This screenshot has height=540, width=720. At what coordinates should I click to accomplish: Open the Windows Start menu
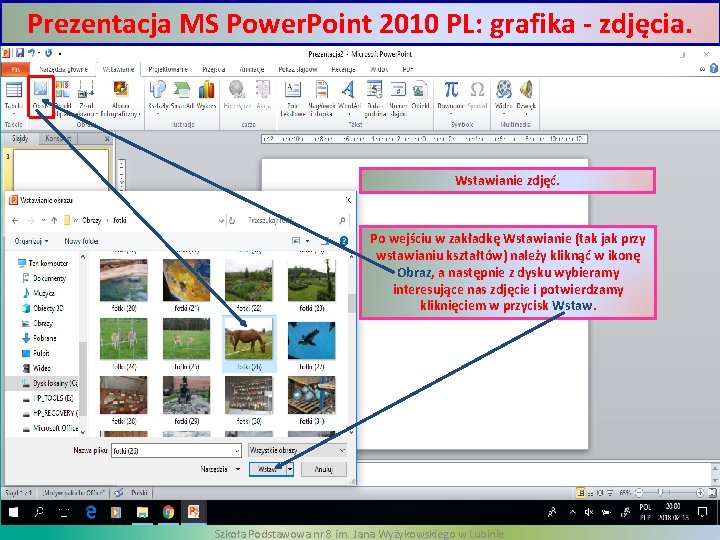pos(13,512)
